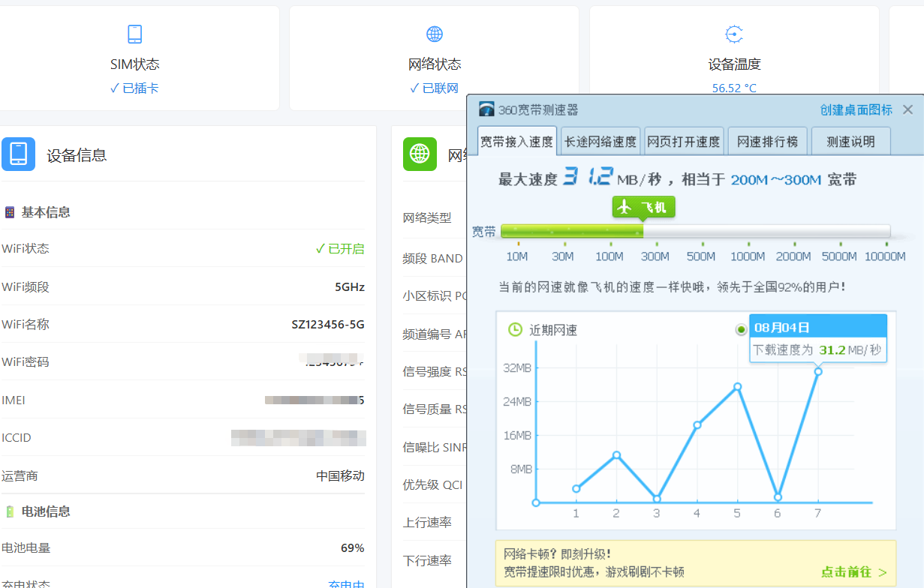
Task: Click the 已开启 WiFi status value
Action: [340, 249]
